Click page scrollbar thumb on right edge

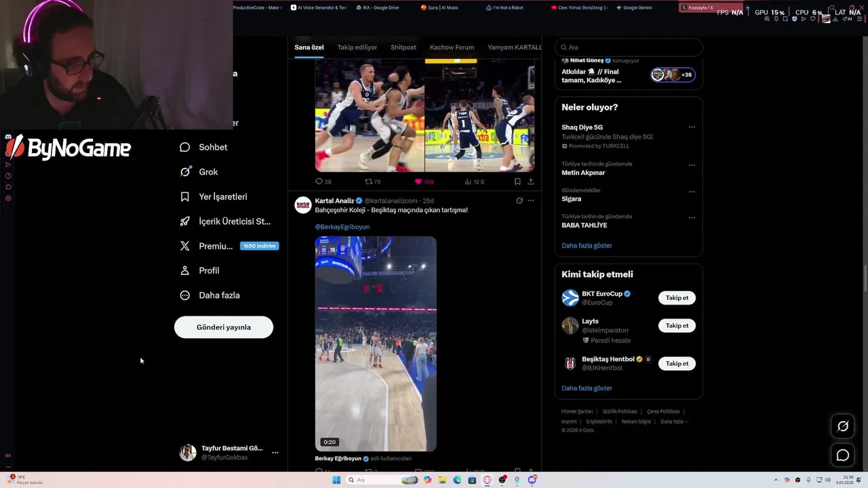(x=865, y=279)
